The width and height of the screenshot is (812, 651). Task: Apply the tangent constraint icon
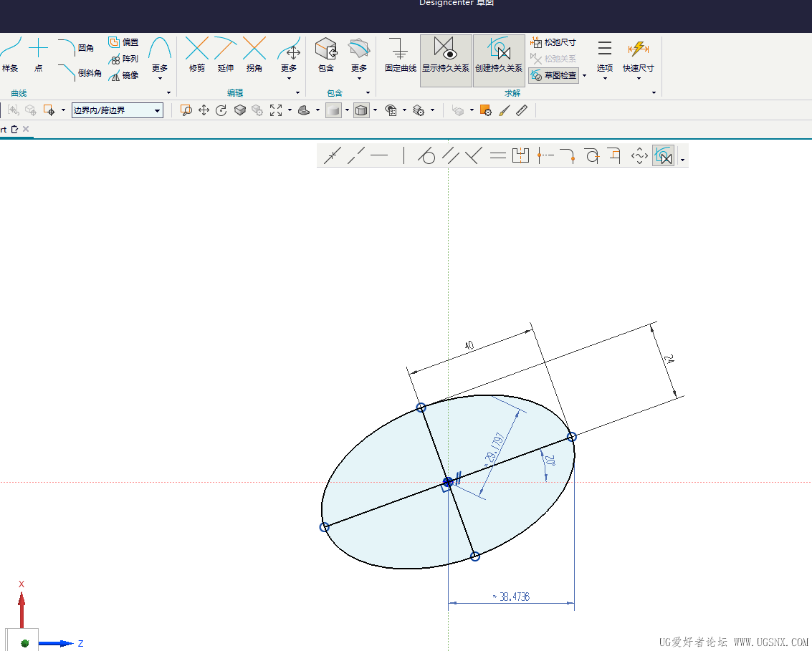pos(426,155)
